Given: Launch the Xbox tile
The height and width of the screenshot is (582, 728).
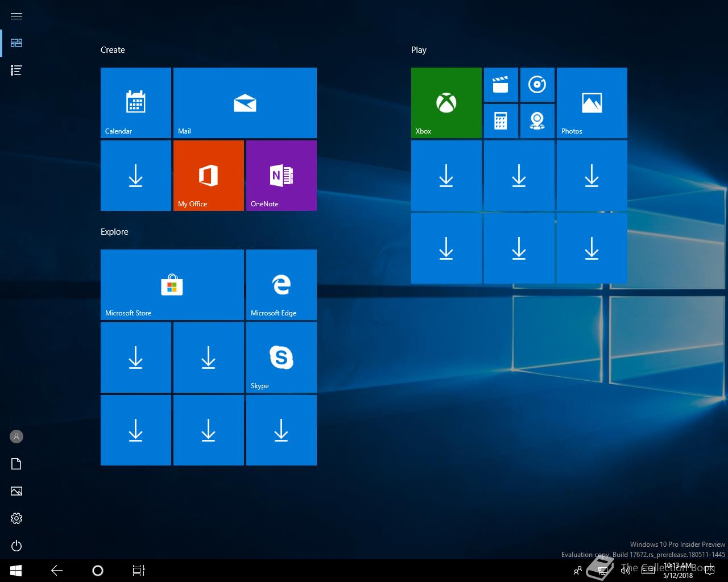Looking at the screenshot, I should pyautogui.click(x=446, y=103).
